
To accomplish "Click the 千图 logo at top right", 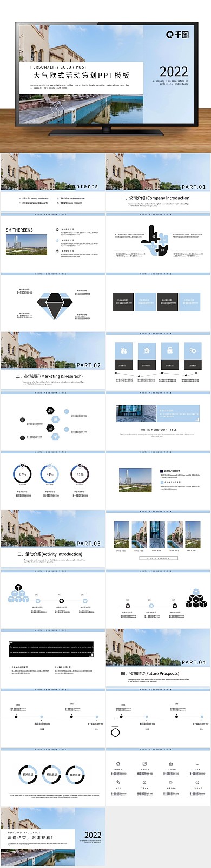I will tap(177, 35).
